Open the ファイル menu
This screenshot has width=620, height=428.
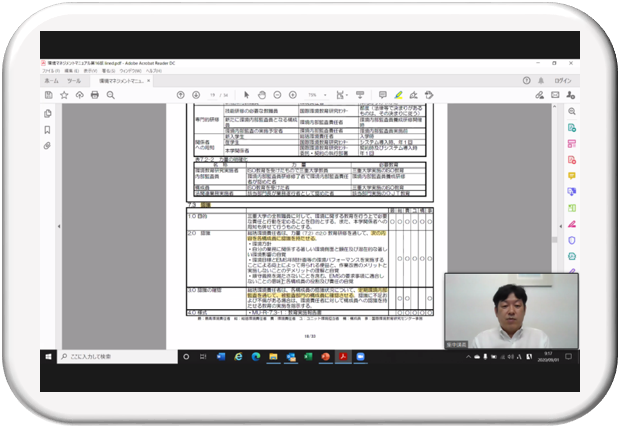[x=49, y=71]
